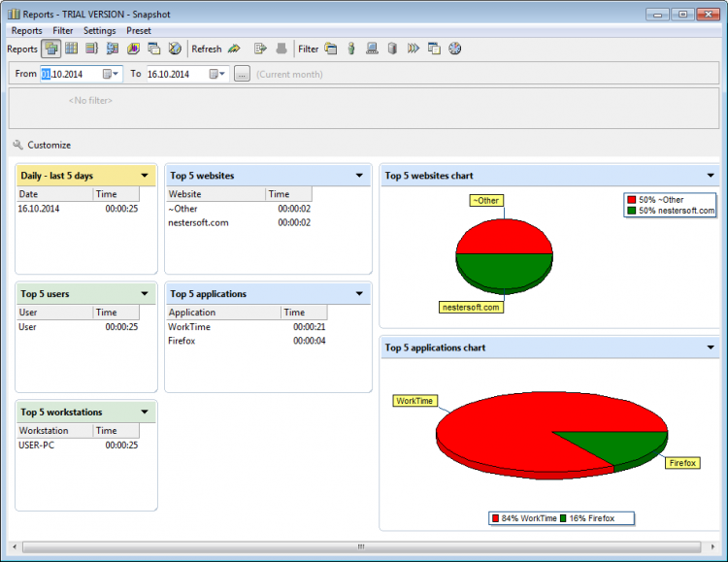Open the table grid report icon

tap(72, 49)
